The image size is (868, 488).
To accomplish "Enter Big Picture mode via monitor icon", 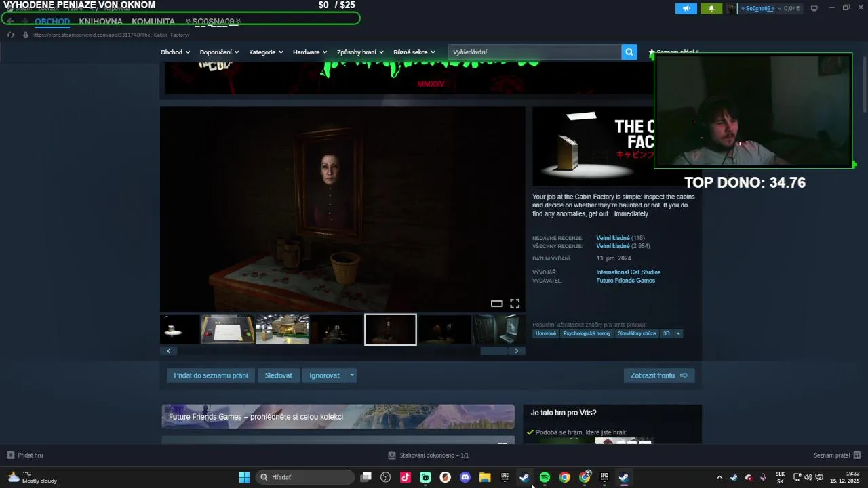I will coord(814,8).
